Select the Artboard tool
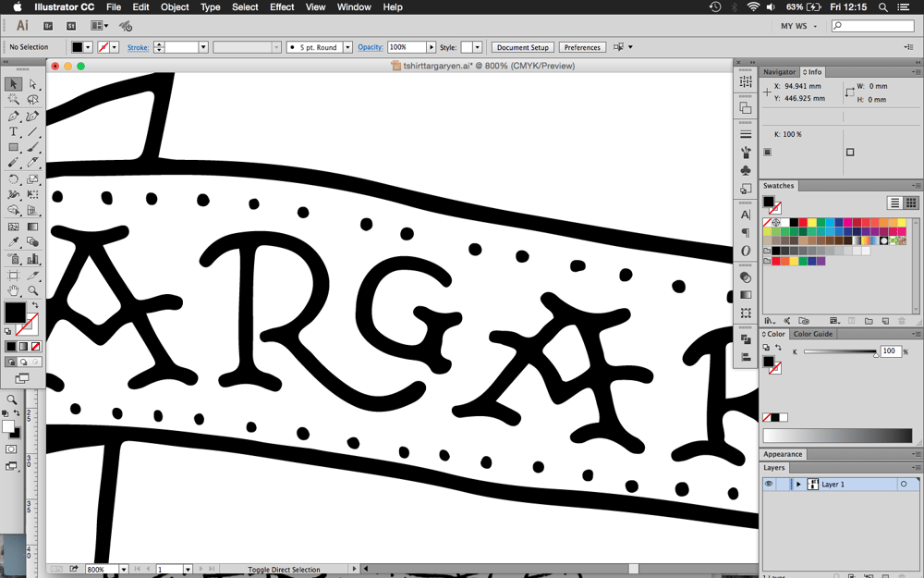This screenshot has width=924, height=578. 14,275
